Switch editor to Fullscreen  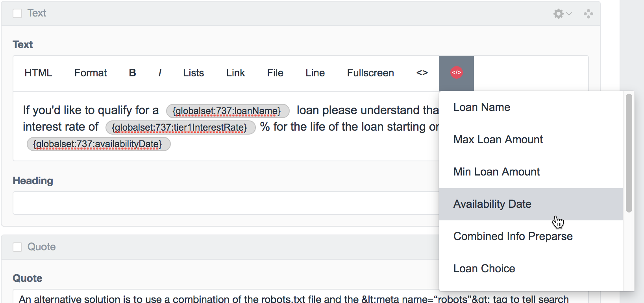[x=370, y=73]
